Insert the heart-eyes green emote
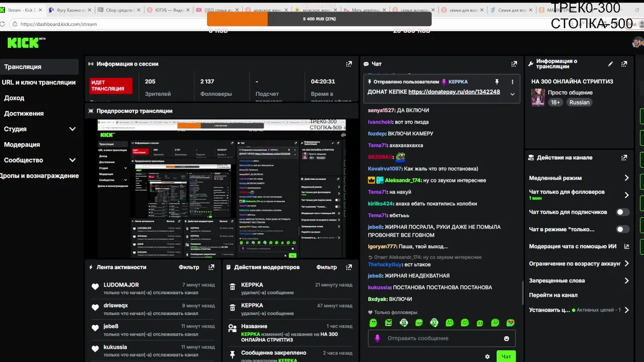Screen dimensions: 644x362 [x=510, y=323]
